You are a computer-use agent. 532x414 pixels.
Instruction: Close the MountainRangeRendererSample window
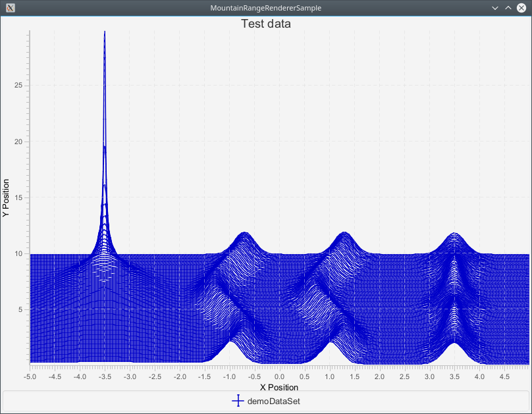click(x=521, y=8)
